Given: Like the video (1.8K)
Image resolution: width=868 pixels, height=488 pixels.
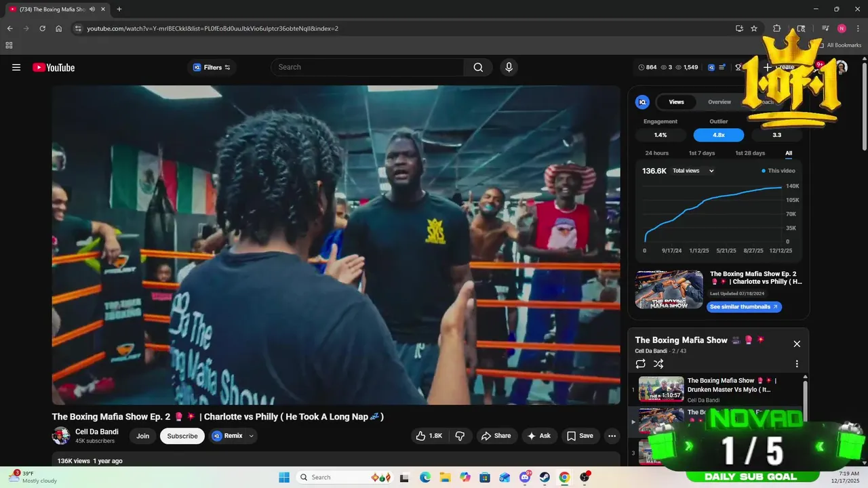Looking at the screenshot, I should pyautogui.click(x=429, y=436).
